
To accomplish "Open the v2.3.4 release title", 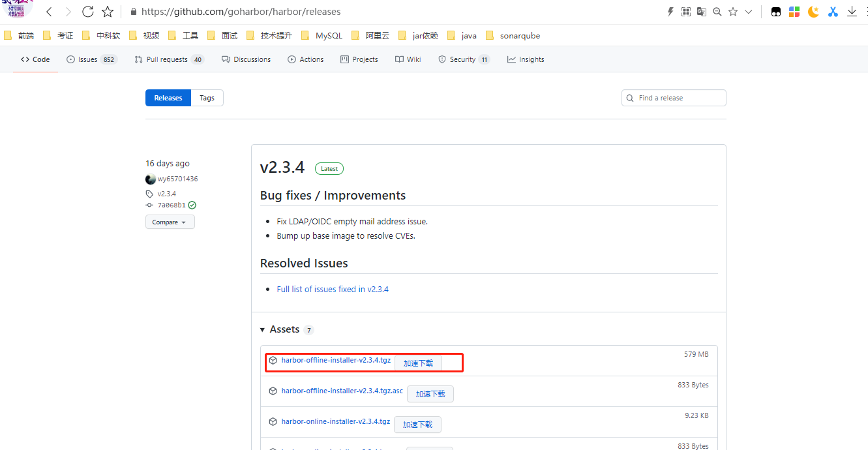I will coord(282,167).
